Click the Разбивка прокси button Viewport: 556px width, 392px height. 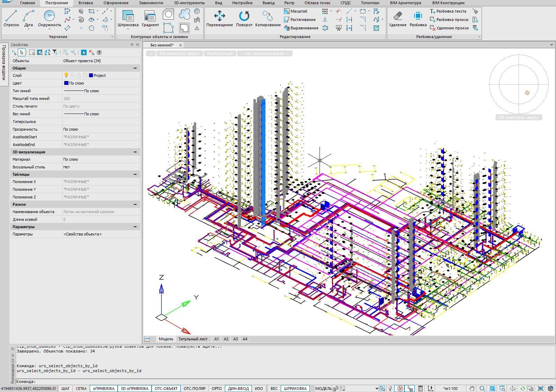pos(449,20)
